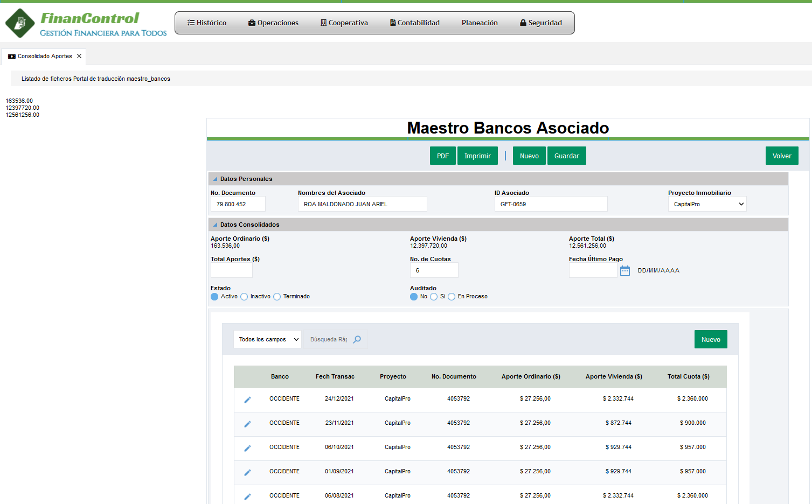Screen dimensions: 812x504
Task: Click the $ 872.744 aporte vivienda cell
Action: [x=618, y=423]
